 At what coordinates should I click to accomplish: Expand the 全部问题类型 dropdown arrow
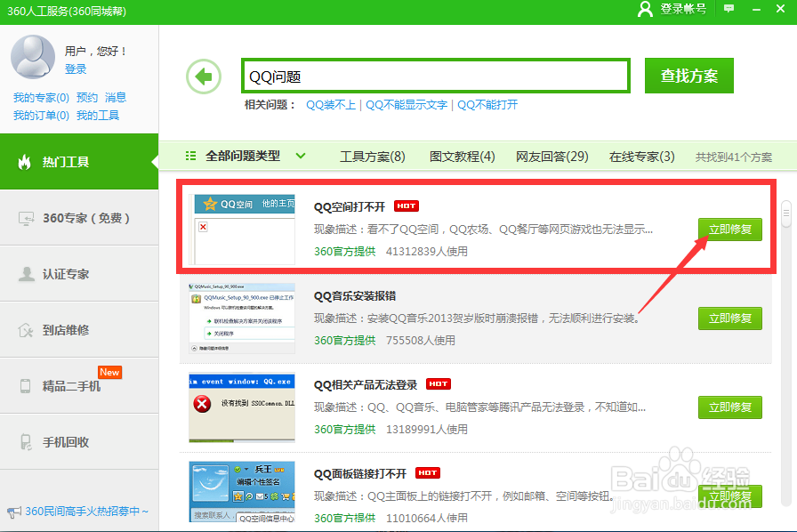pos(301,156)
